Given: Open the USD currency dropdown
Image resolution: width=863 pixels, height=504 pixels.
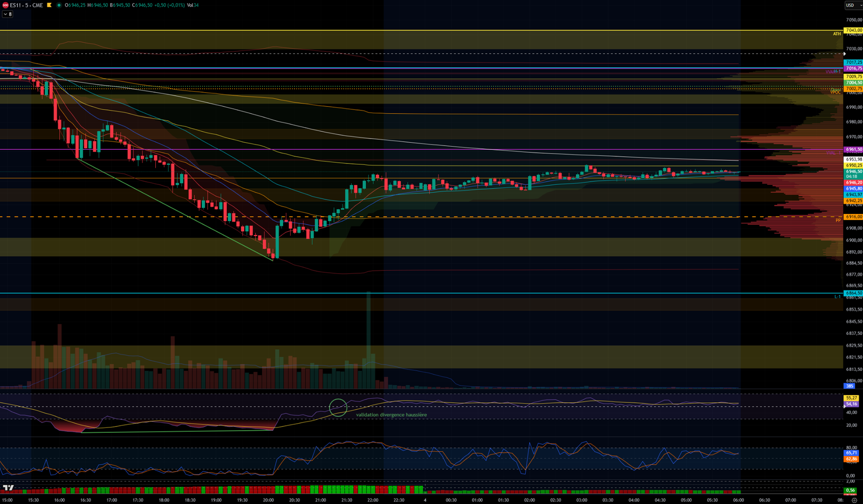Looking at the screenshot, I should [851, 5].
